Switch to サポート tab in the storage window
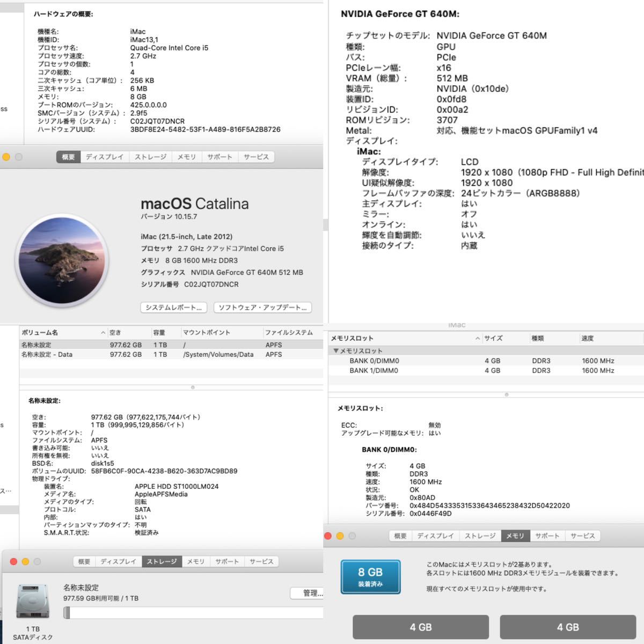The height and width of the screenshot is (644, 644). [227, 561]
